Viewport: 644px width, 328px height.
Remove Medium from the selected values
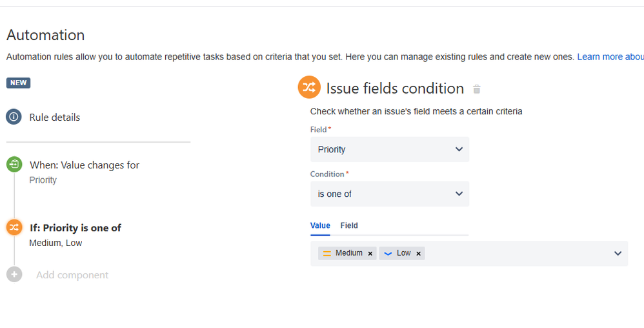[370, 254]
